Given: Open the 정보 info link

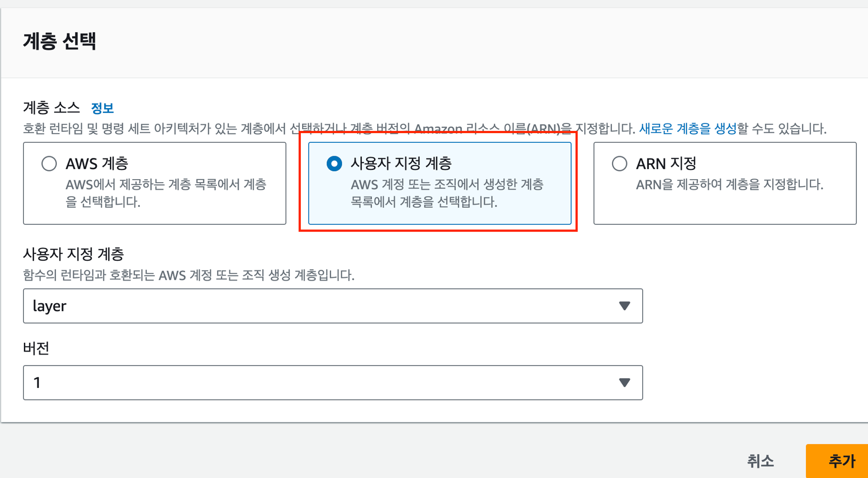Looking at the screenshot, I should [102, 108].
